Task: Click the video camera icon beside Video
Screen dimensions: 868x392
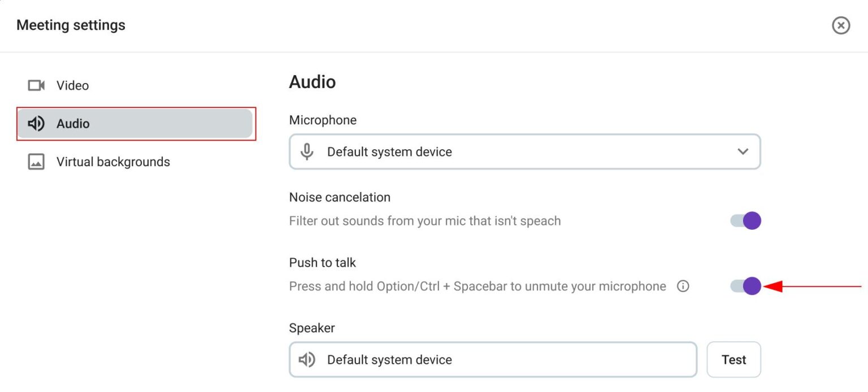Action: pos(36,85)
